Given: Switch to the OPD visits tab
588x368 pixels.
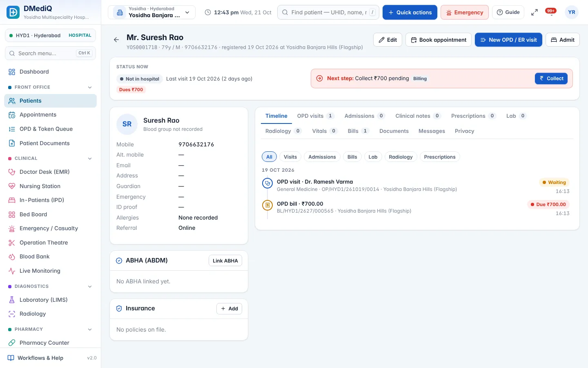Looking at the screenshot, I should (316, 116).
